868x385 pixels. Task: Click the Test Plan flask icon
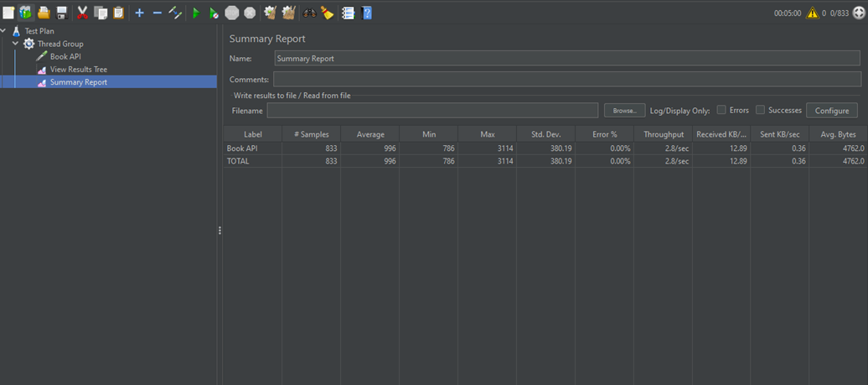click(x=16, y=31)
